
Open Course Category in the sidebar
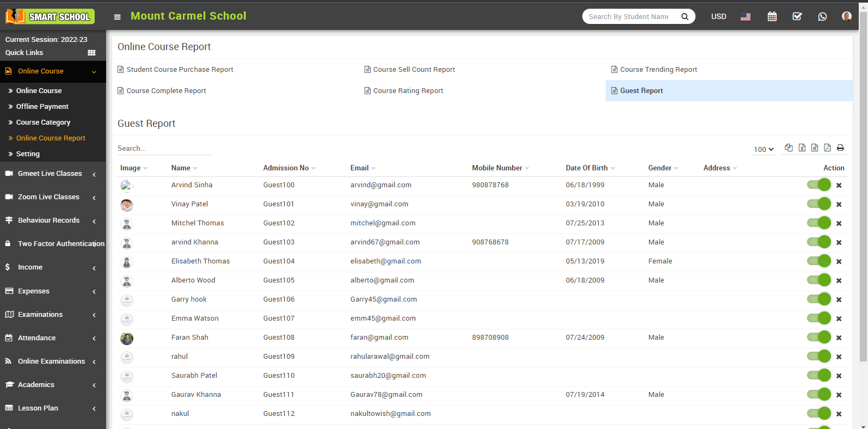click(43, 122)
